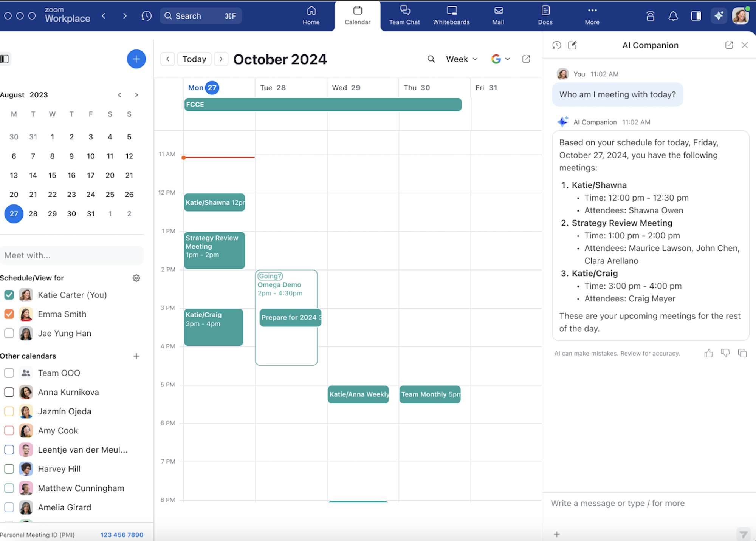Screen dimensions: 756x541
Task: Expand the Google account dropdown
Action: click(x=501, y=59)
